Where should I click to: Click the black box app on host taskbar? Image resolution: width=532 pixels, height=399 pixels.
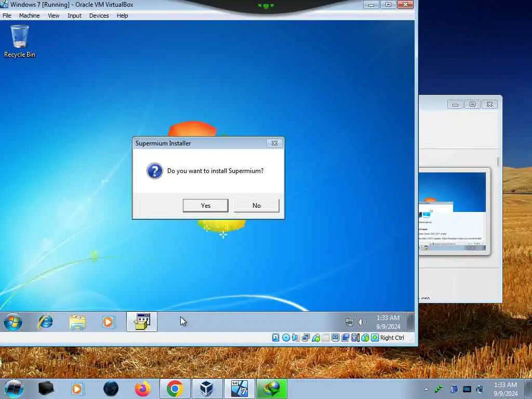pyautogui.click(x=46, y=389)
